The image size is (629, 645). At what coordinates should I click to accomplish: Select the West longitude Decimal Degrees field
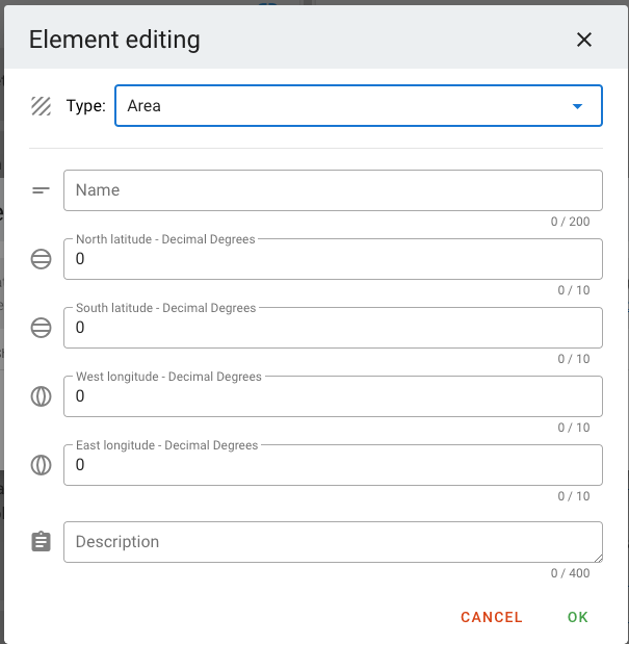tap(333, 397)
